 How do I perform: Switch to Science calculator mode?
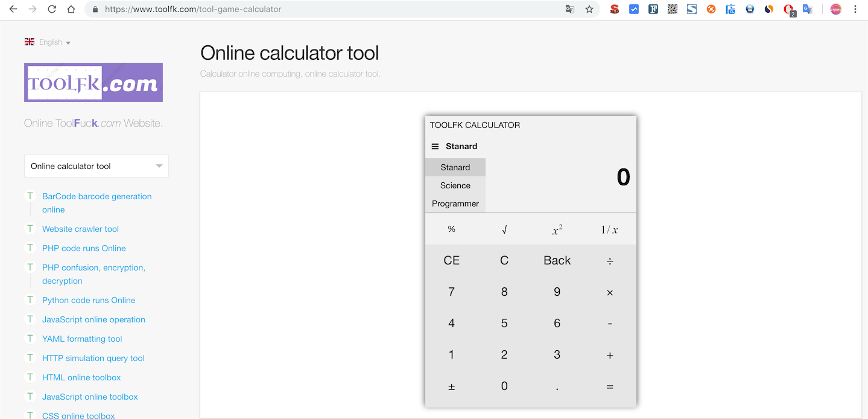pos(455,185)
